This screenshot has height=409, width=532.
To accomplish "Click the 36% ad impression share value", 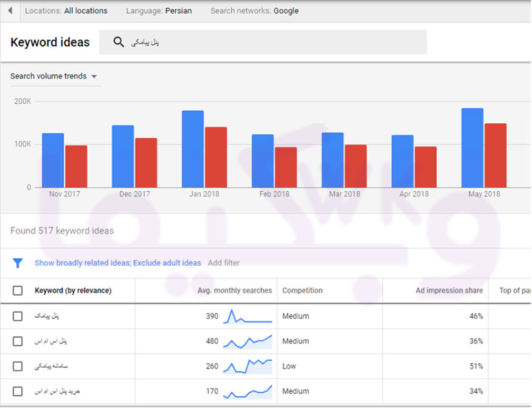I will [476, 341].
